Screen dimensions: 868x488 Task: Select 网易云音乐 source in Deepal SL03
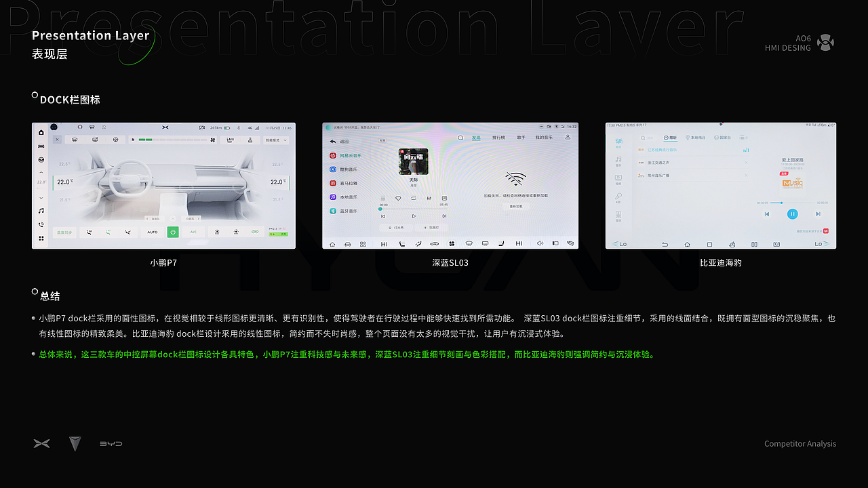345,156
